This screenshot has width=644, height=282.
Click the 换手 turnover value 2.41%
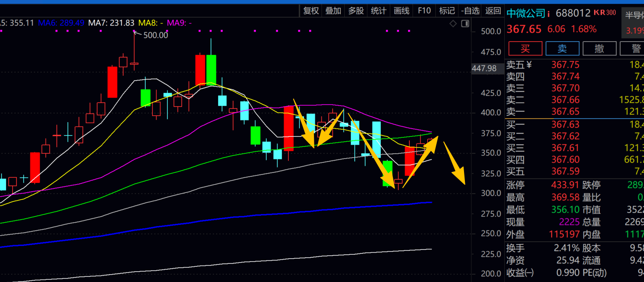566,248
